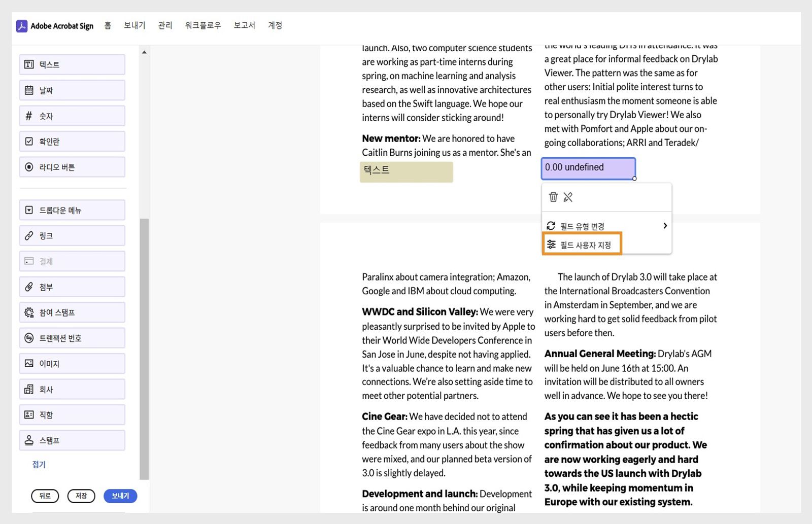The image size is (812, 524).
Task: Select the 날짜 calendar field icon
Action: click(x=29, y=90)
